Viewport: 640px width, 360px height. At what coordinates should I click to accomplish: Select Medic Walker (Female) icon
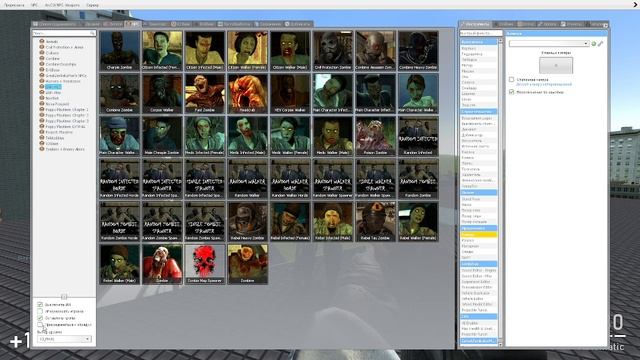290,136
